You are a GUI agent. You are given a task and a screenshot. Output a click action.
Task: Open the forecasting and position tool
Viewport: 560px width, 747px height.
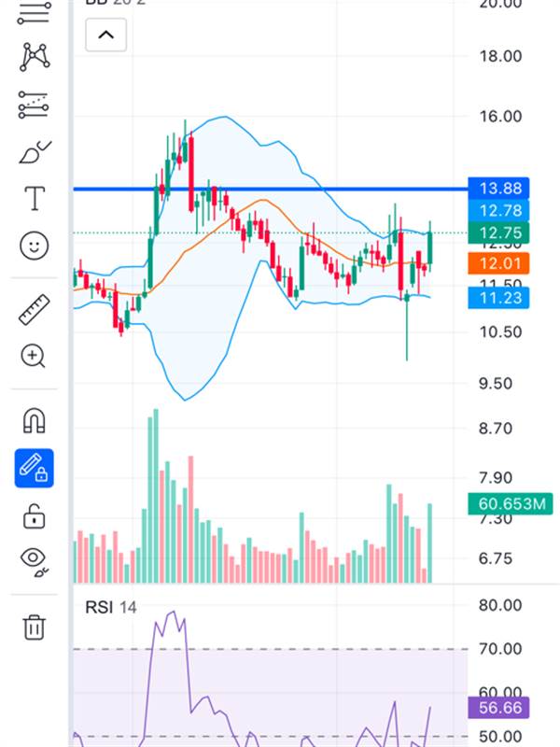pyautogui.click(x=34, y=106)
